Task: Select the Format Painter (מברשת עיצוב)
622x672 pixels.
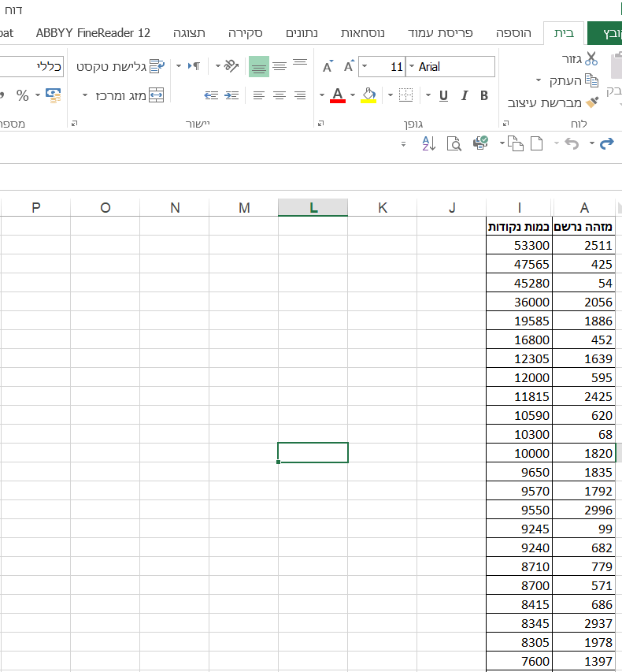Action: click(553, 102)
